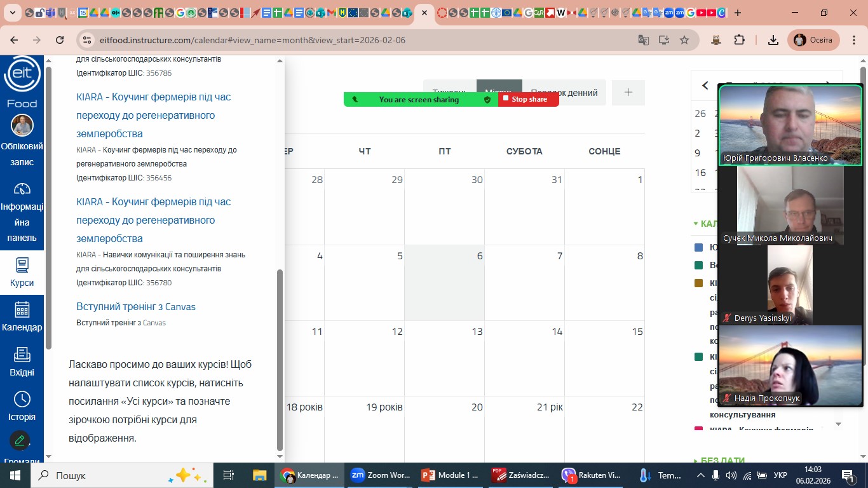Viewport: 868px width, 488px height.
Task: Open first KIARA Коучинг фермерів course link
Action: [154, 115]
